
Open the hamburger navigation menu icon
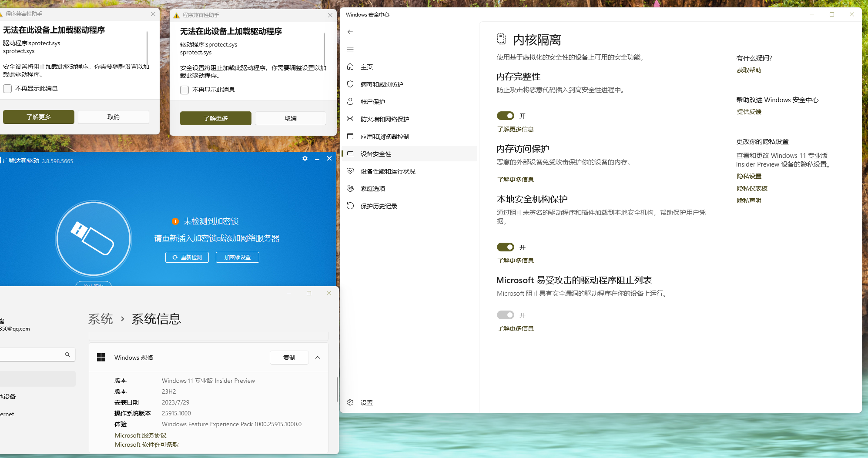[350, 49]
